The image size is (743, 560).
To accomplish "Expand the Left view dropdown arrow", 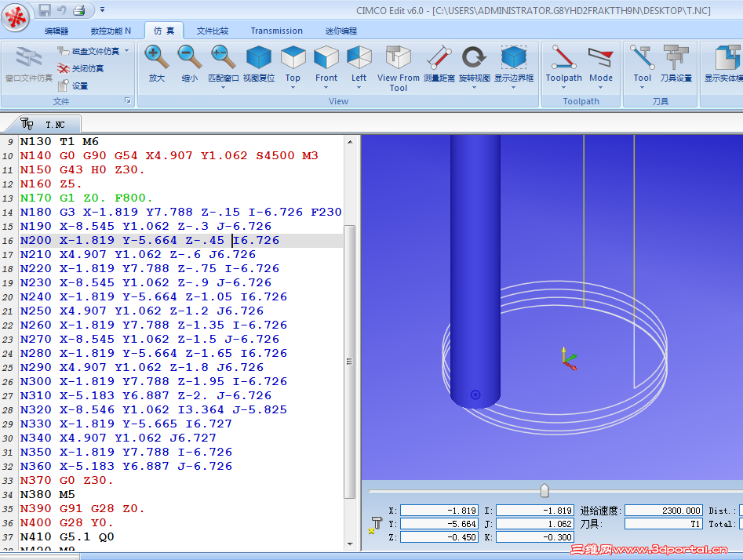I will (x=359, y=88).
